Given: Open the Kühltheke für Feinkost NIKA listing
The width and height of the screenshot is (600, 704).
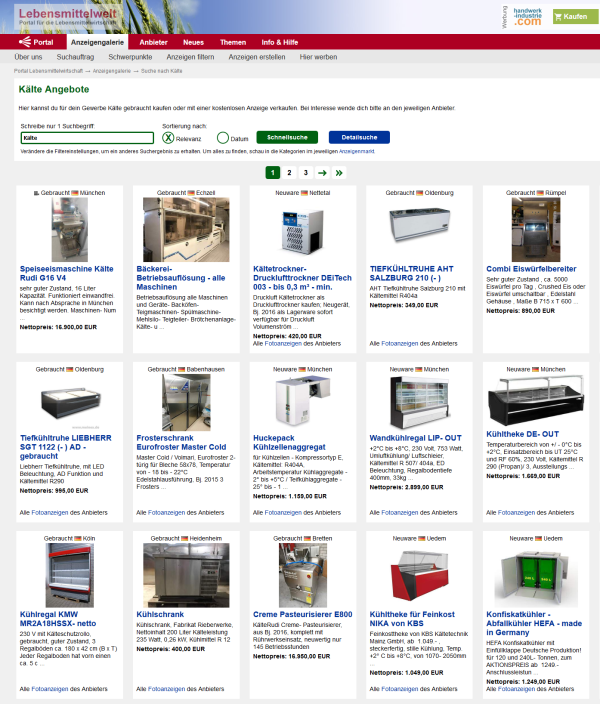Looking at the screenshot, I should coord(412,619).
